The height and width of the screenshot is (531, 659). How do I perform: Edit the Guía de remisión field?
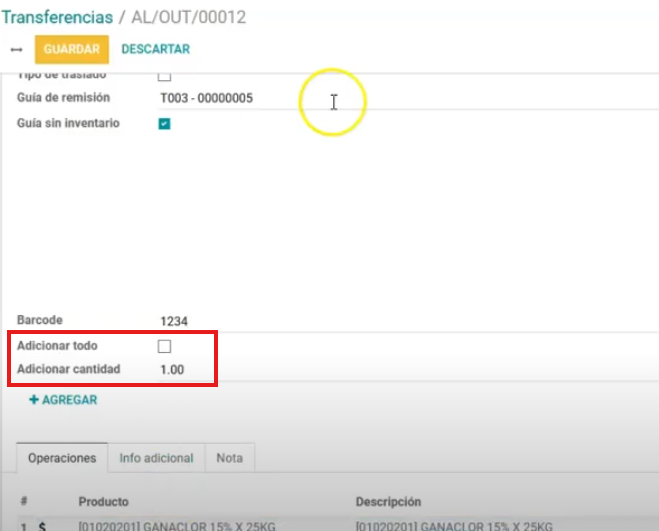409,98
